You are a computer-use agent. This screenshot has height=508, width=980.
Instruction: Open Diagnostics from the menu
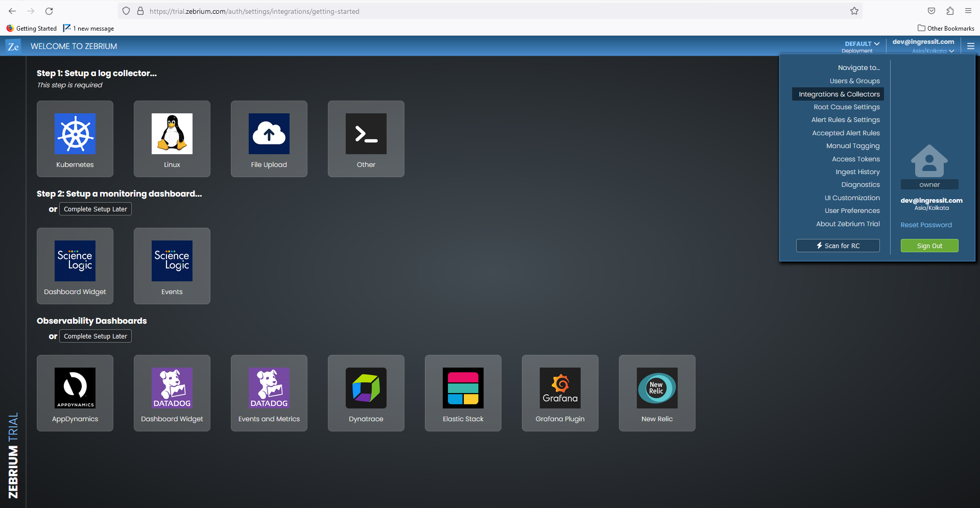pos(861,185)
